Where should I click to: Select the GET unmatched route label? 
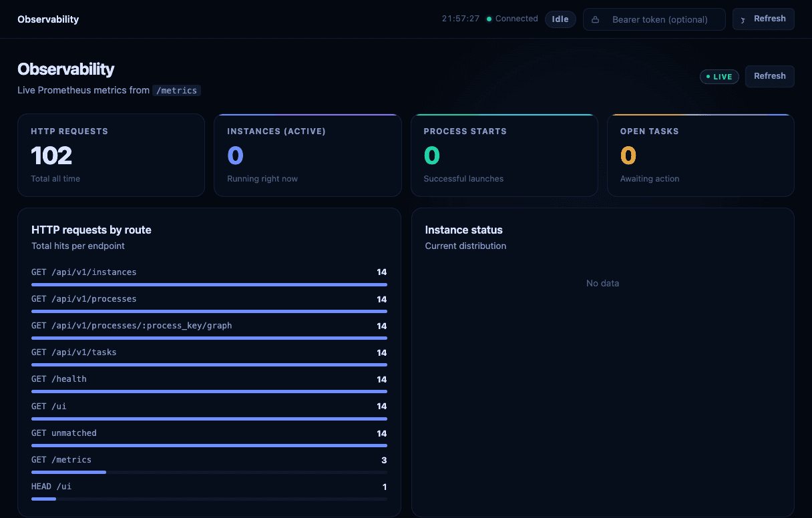pyautogui.click(x=64, y=433)
